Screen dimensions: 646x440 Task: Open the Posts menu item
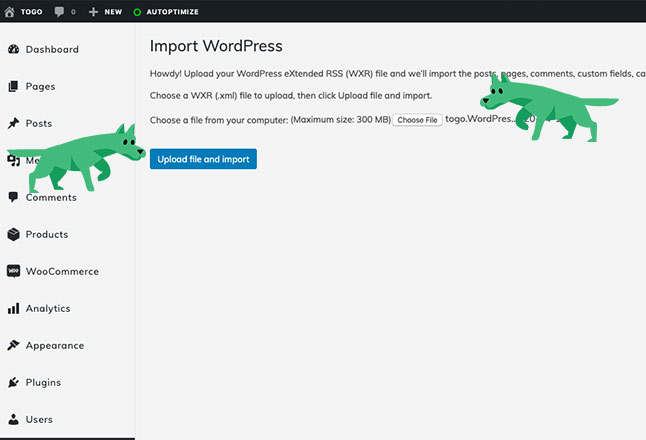(x=39, y=123)
